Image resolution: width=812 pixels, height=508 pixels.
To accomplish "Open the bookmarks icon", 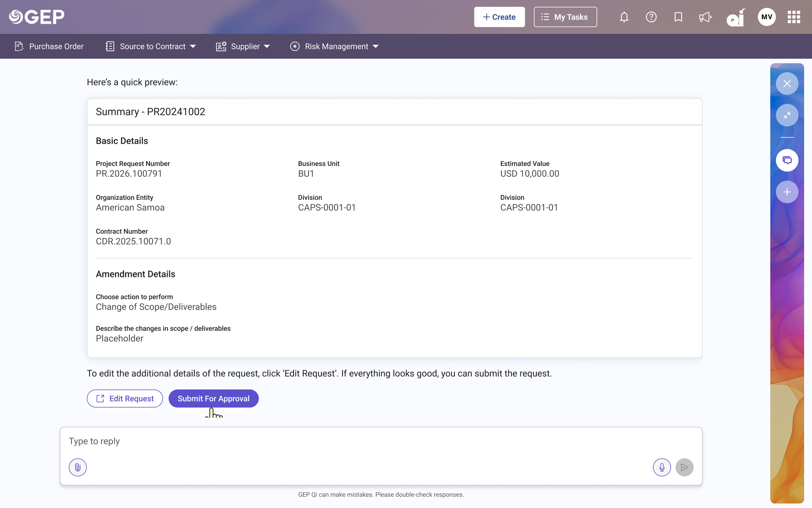I will pyautogui.click(x=678, y=17).
